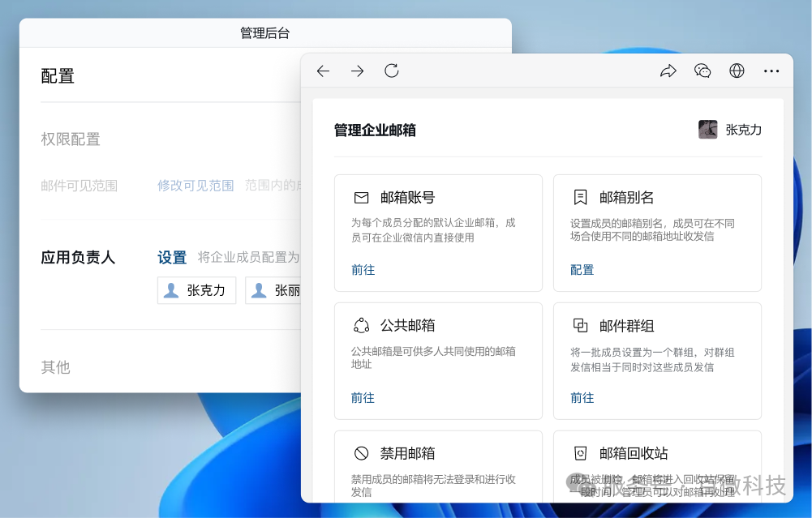Click the back arrow
The width and height of the screenshot is (812, 518).
click(323, 71)
